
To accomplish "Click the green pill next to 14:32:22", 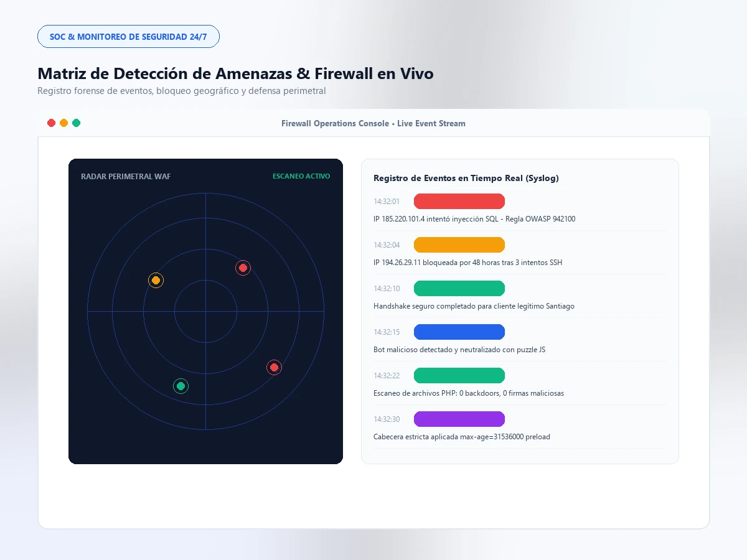I will click(x=459, y=375).
